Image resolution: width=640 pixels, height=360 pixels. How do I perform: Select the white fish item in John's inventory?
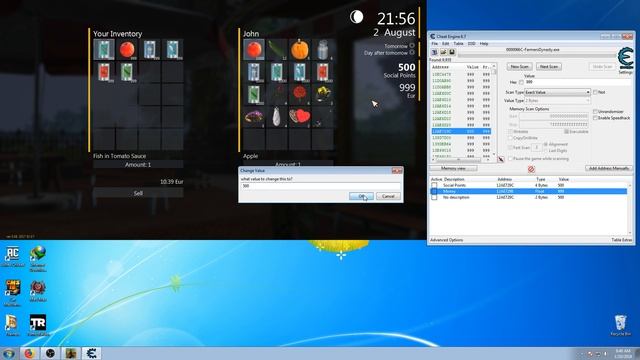[x=277, y=117]
